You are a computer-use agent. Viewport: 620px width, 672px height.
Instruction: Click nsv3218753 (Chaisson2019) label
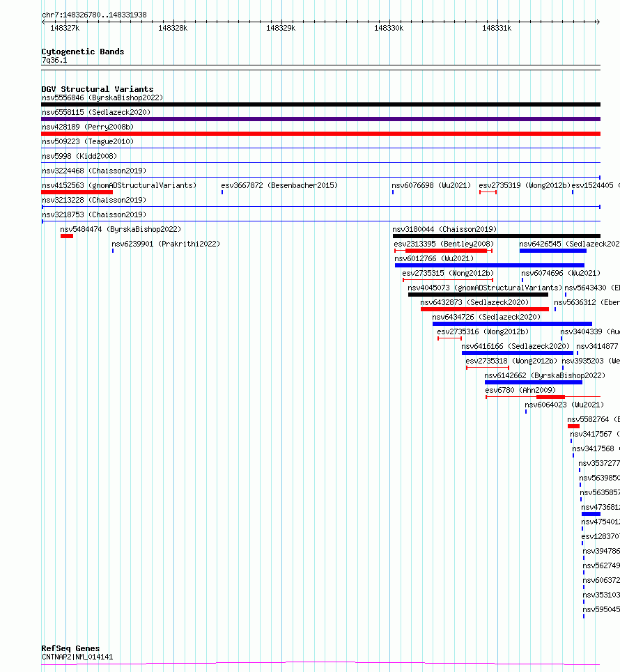pos(94,214)
